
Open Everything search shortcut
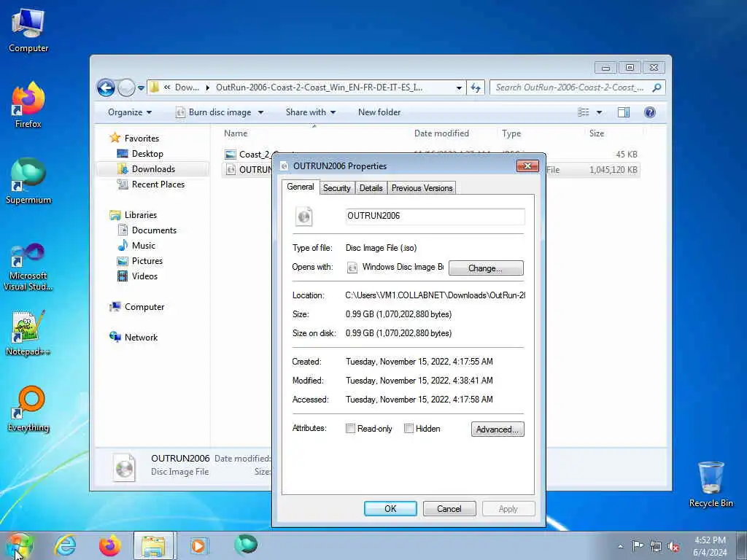coord(28,409)
